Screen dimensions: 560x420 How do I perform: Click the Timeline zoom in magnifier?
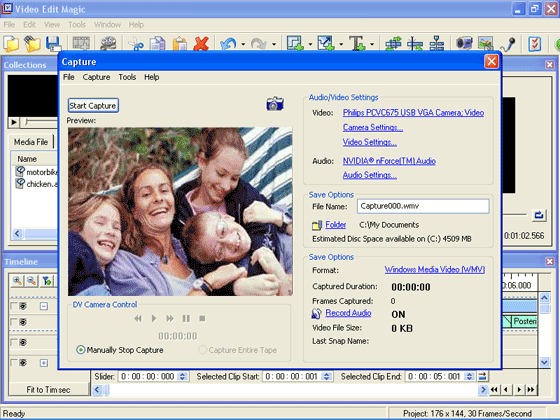click(16, 281)
